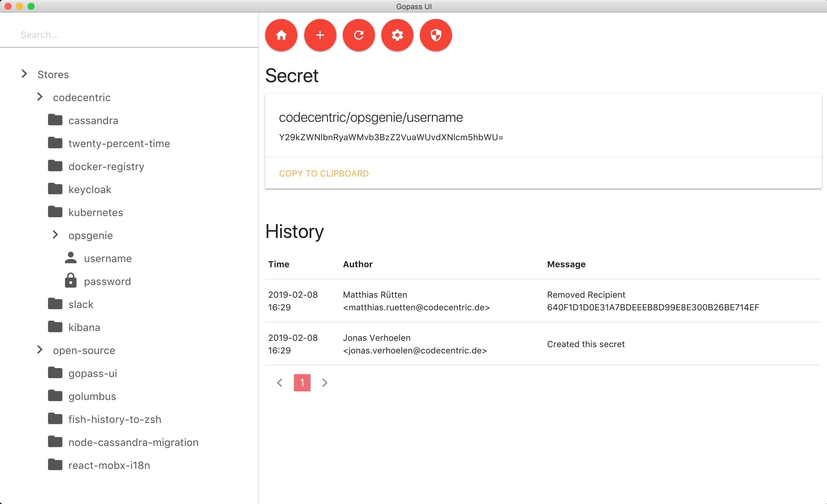Click the red Home button
The height and width of the screenshot is (504, 827).
pyautogui.click(x=281, y=35)
